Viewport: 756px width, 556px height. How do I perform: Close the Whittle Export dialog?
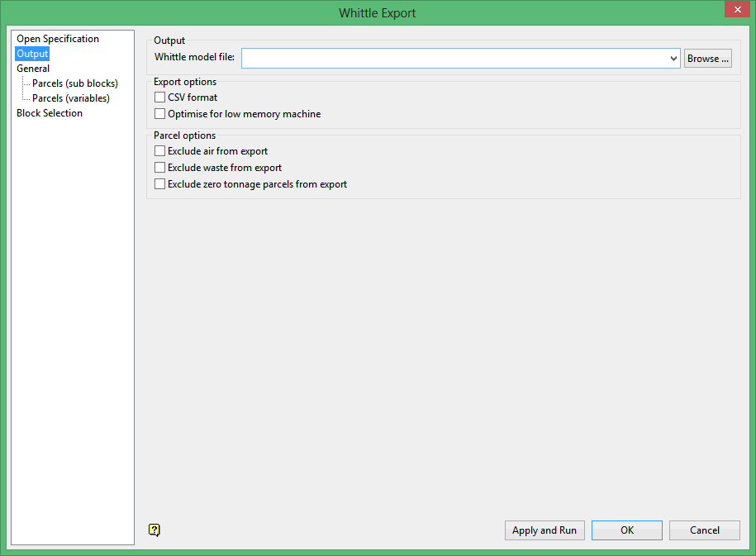tap(737, 9)
